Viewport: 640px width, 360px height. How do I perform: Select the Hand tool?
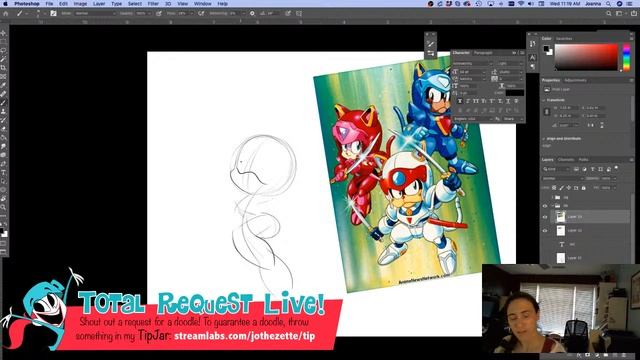[3, 198]
